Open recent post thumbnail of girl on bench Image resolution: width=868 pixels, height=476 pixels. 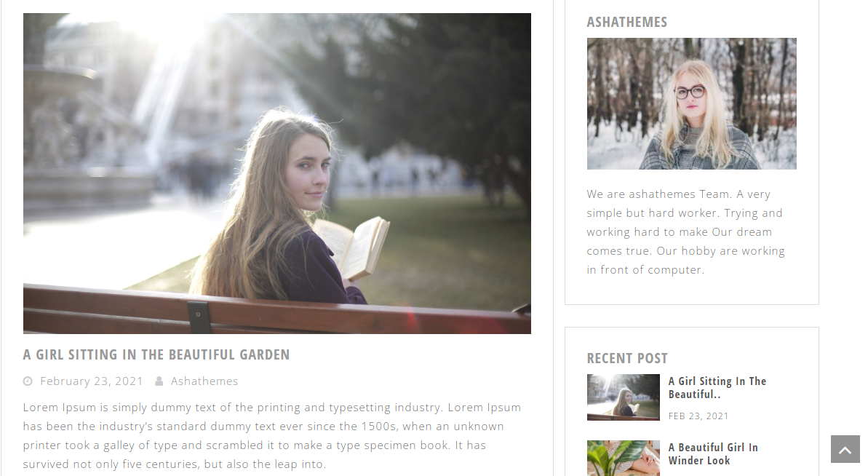(x=624, y=397)
